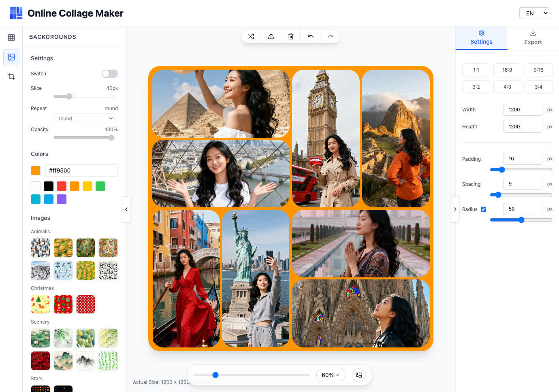Viewport: 559px width, 392px height.
Task: Select the 16:9 aspect ratio button
Action: pyautogui.click(x=507, y=70)
